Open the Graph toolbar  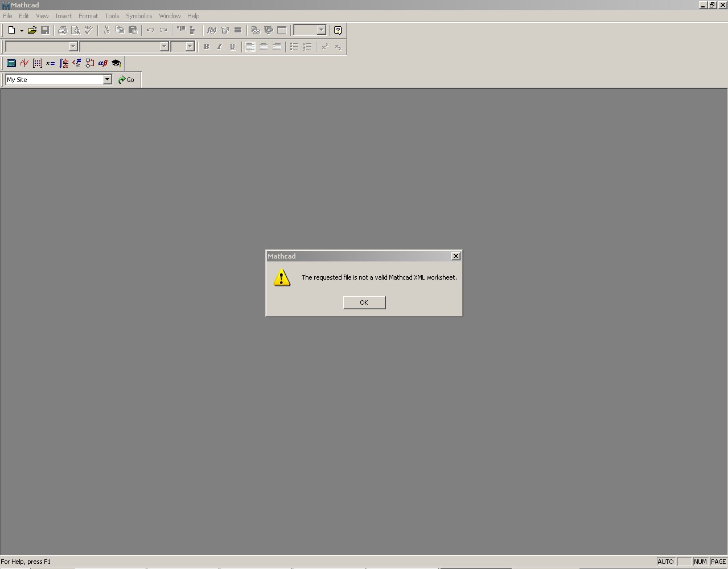click(24, 63)
